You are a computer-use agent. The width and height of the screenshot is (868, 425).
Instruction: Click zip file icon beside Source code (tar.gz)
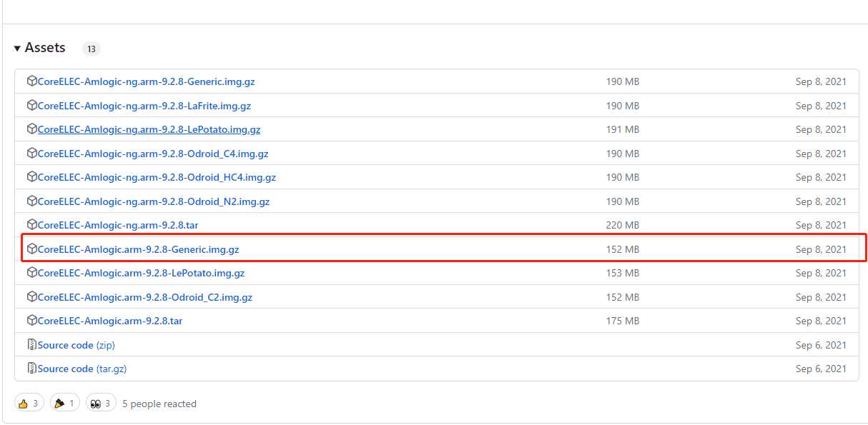(x=31, y=369)
